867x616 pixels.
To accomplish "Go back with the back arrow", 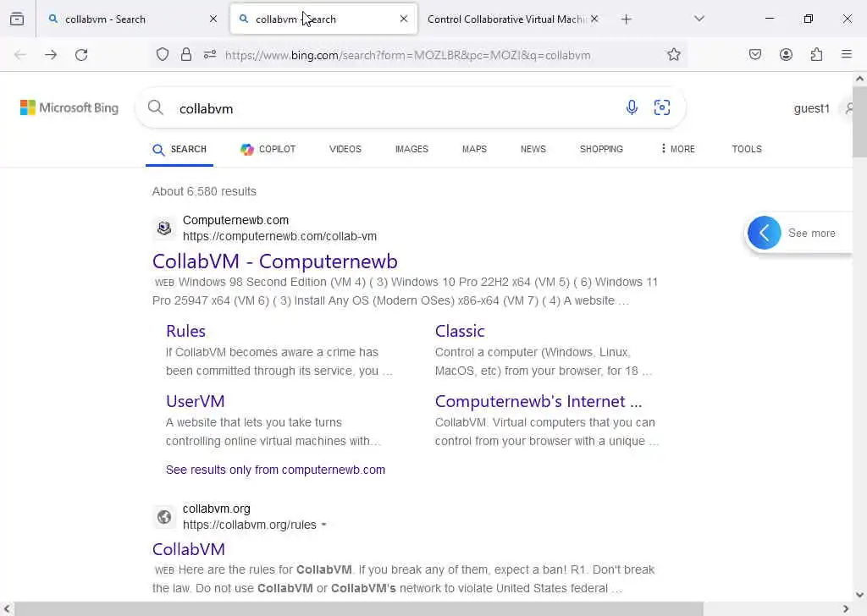I will click(x=20, y=55).
